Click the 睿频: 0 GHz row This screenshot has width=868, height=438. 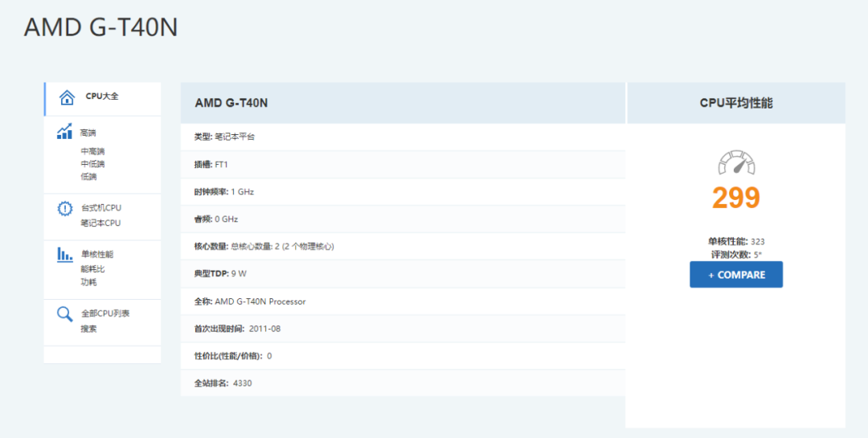403,219
